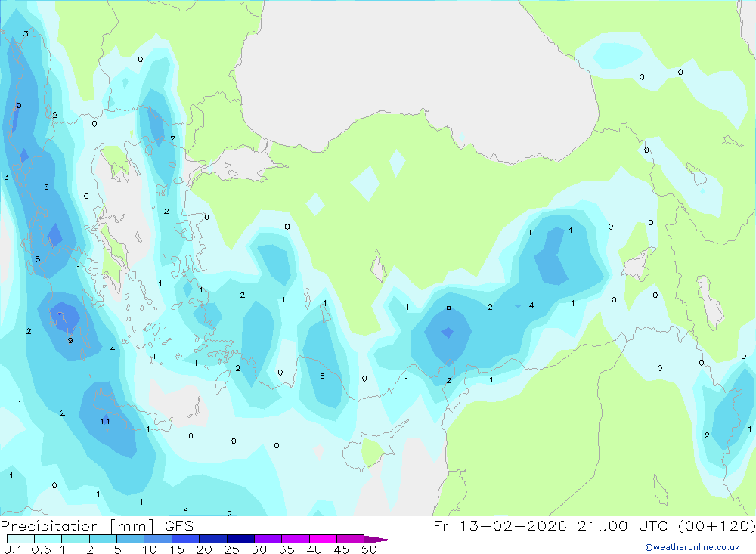Click the above-50 arrow tip of legend
Image resolution: width=756 pixels, height=554 pixels.
(x=378, y=540)
